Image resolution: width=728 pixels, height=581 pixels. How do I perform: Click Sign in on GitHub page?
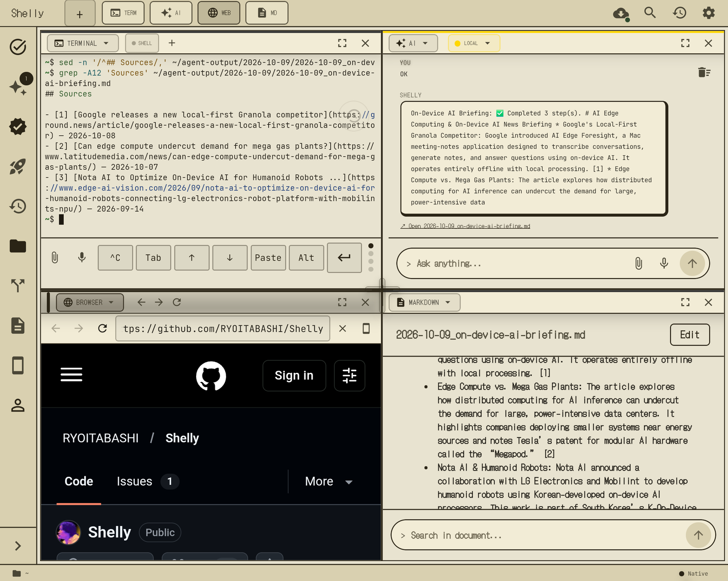294,376
